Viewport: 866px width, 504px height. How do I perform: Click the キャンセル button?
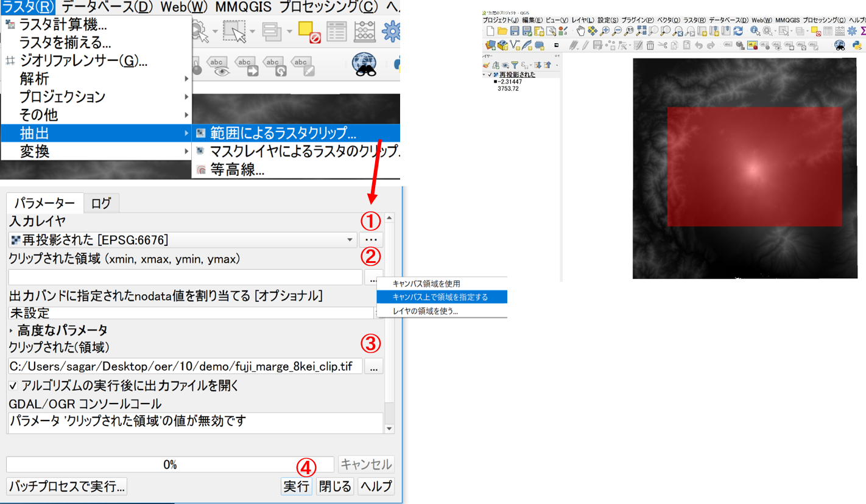[x=365, y=464]
